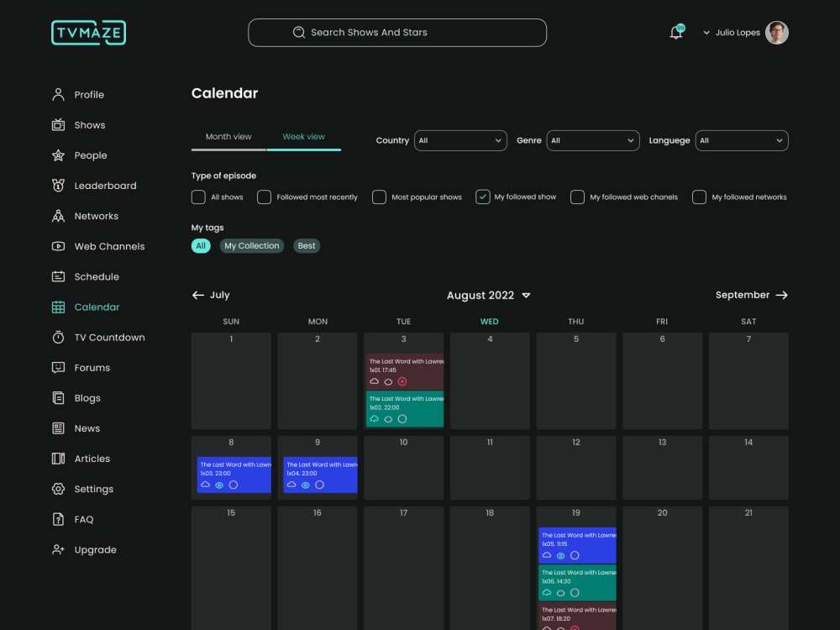
Task: Tick Most popular shows checkbox
Action: tap(379, 197)
